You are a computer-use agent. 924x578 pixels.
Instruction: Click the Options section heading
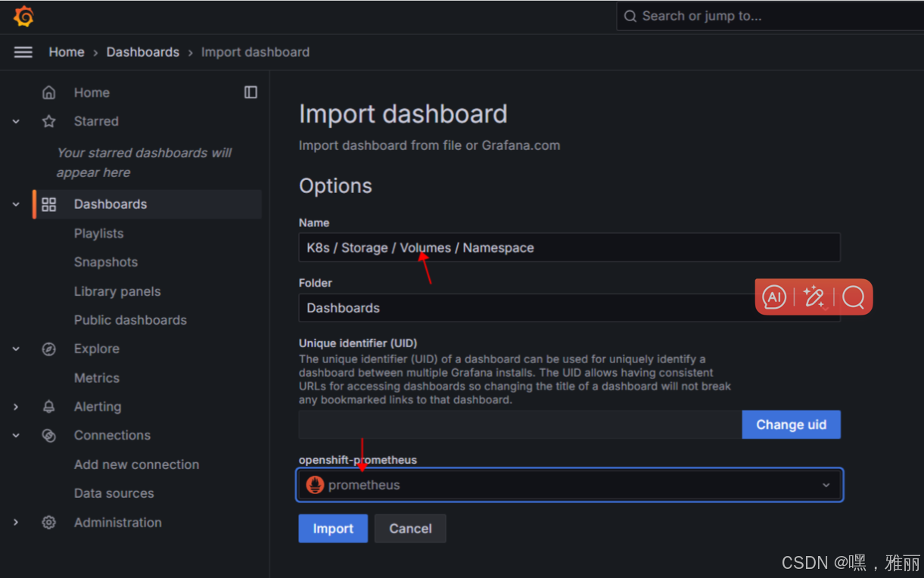click(x=335, y=186)
